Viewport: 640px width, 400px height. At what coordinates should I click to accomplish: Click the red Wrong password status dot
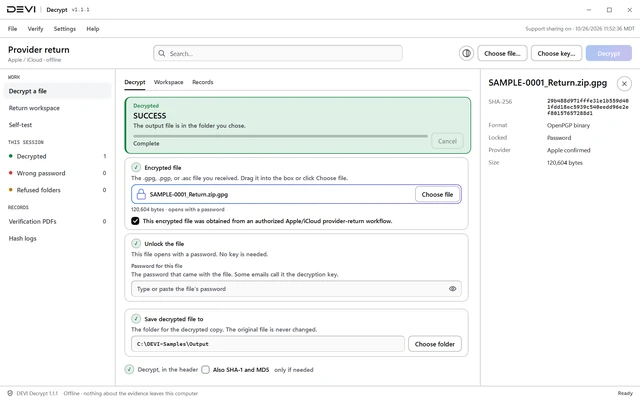coord(11,173)
